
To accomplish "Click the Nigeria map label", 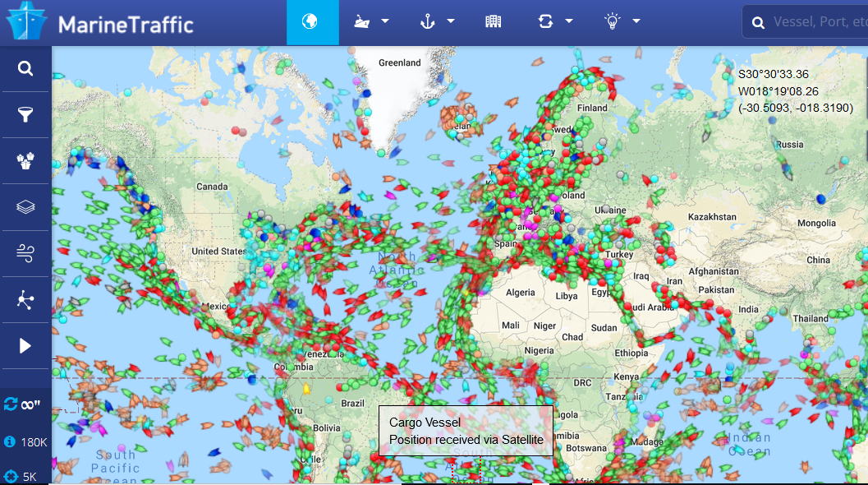I will point(540,350).
